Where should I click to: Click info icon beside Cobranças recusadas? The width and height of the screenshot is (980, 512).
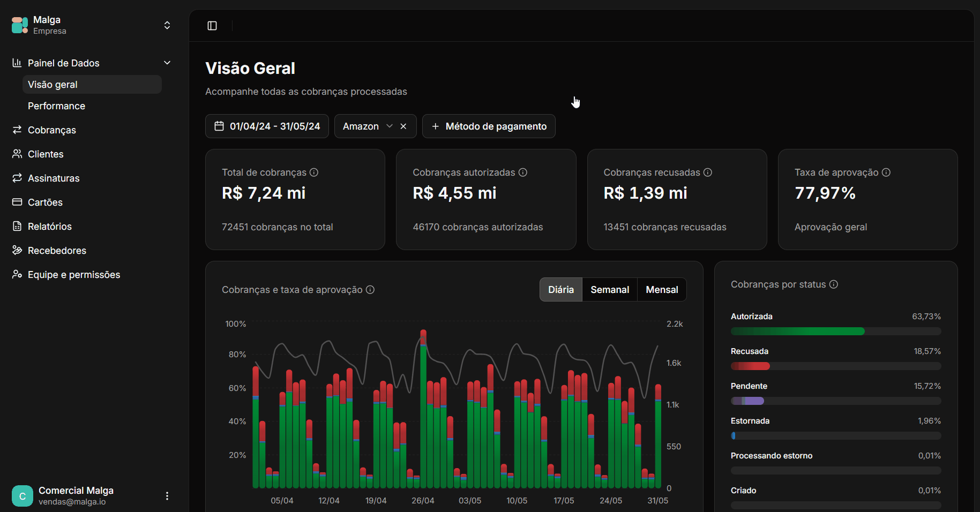pyautogui.click(x=708, y=172)
